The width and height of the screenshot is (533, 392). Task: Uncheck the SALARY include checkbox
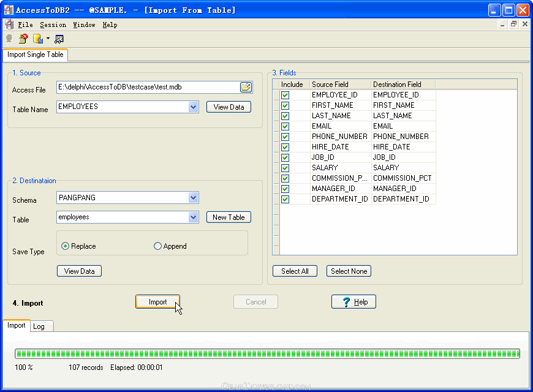(285, 168)
